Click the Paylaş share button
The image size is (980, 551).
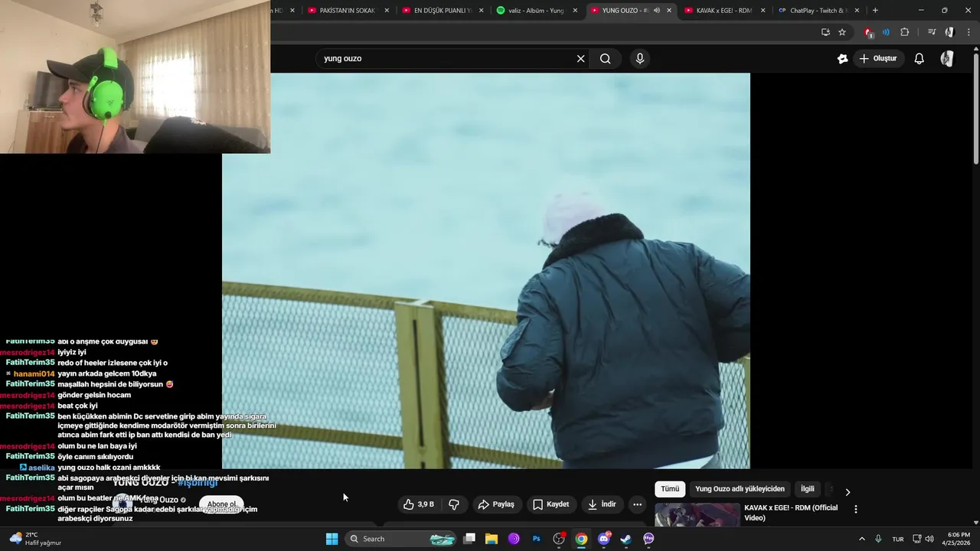[496, 504]
